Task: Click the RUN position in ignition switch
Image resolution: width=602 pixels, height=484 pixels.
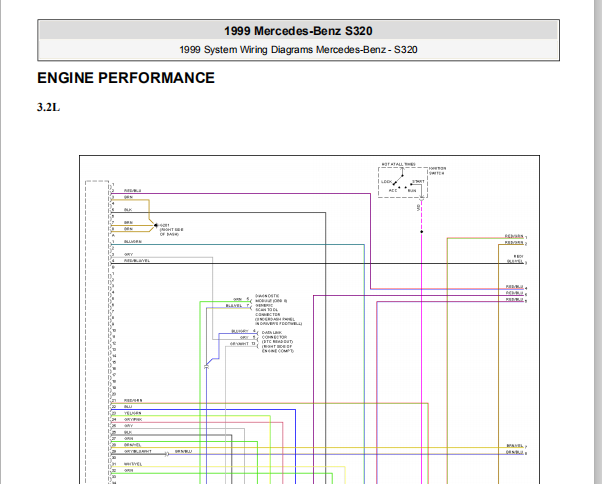Action: point(412,191)
